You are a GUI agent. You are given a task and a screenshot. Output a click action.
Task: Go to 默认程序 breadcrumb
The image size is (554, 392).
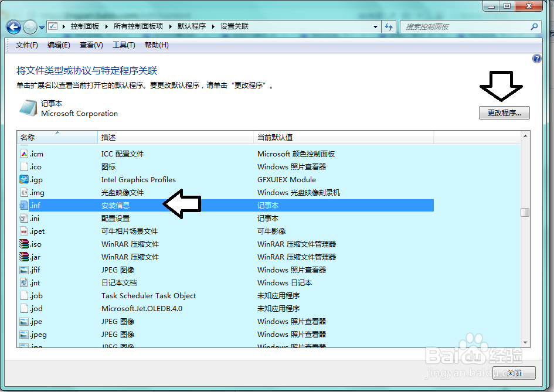[x=192, y=26]
